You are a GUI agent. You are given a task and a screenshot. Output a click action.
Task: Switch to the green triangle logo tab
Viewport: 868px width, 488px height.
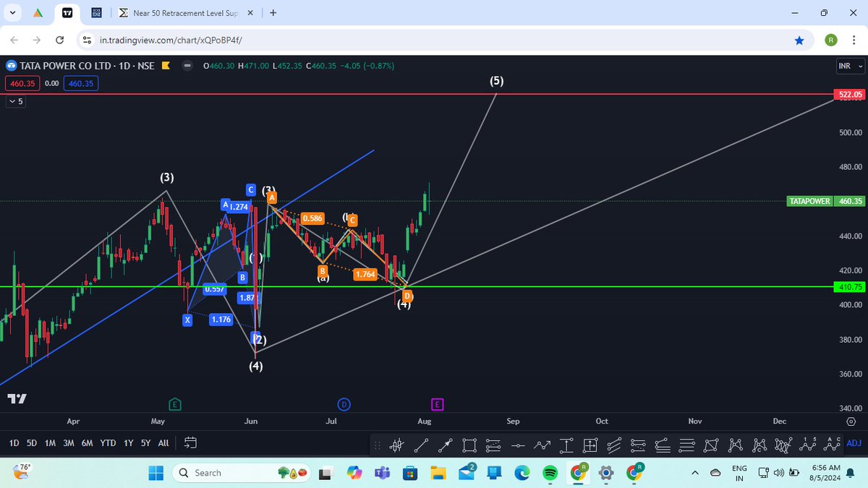point(39,13)
